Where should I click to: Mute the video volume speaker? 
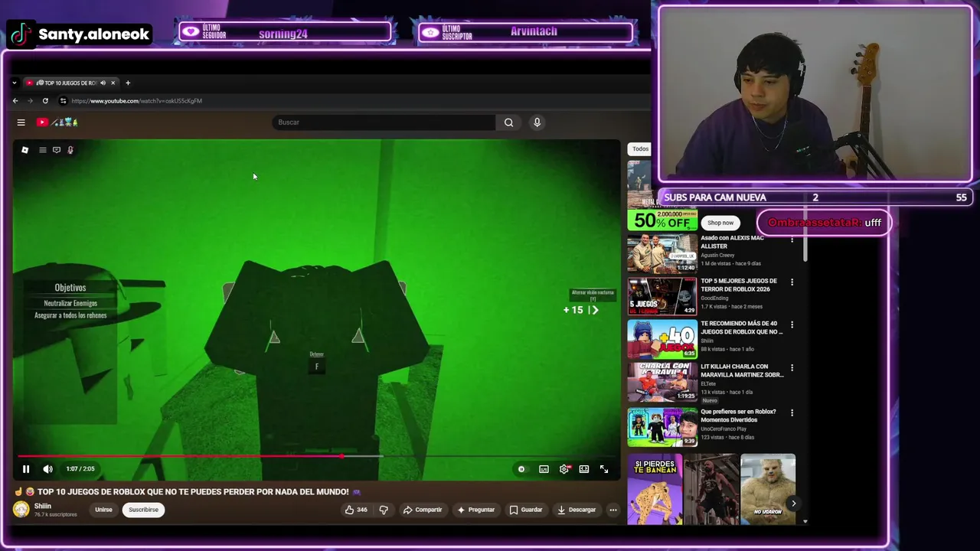(x=47, y=469)
